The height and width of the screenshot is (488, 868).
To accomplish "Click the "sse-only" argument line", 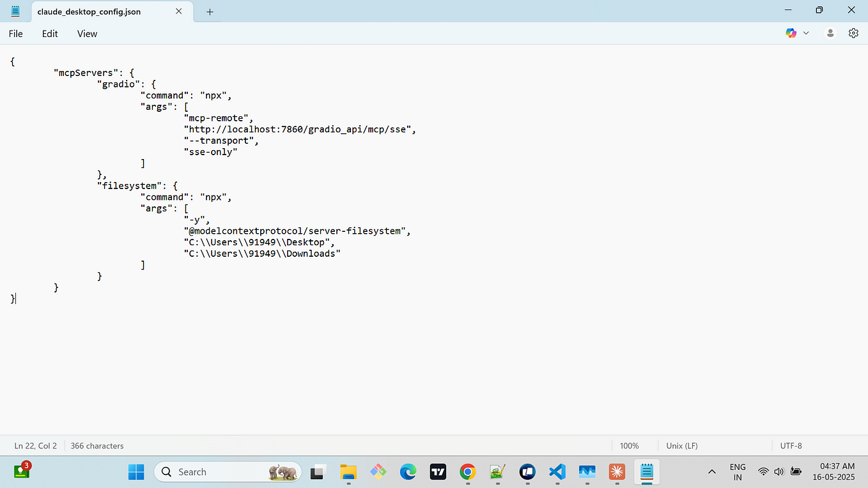I will 210,152.
